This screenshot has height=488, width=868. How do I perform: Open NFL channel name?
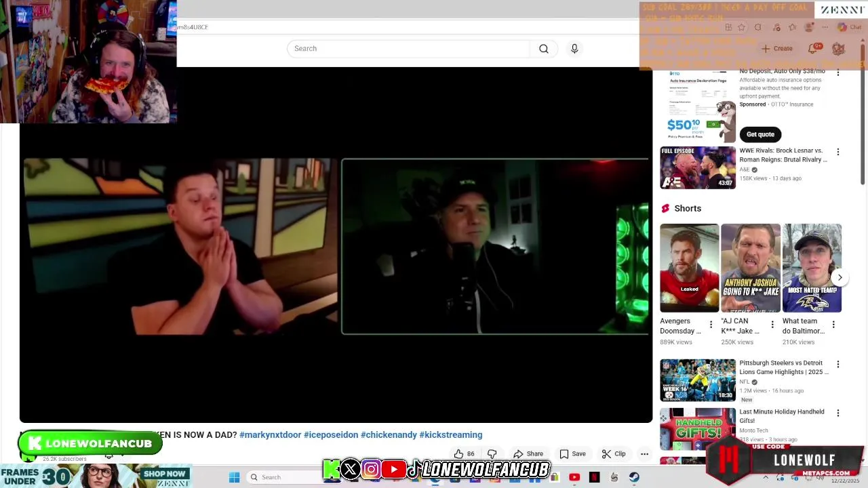coord(745,382)
